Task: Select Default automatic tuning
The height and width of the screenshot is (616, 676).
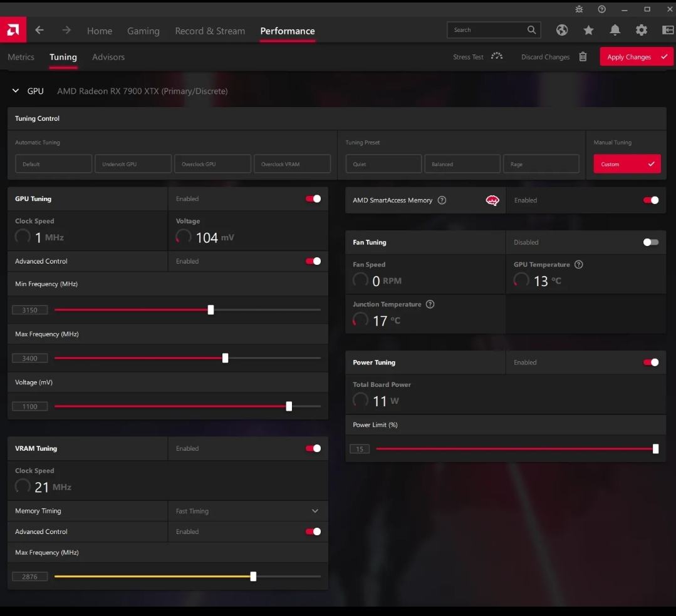Action: 53,164
